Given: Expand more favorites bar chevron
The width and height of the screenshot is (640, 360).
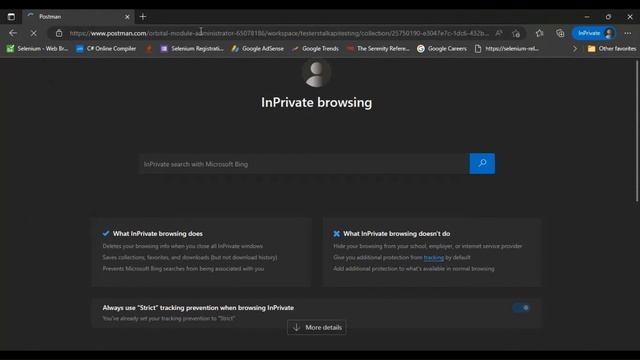Looking at the screenshot, I should (x=575, y=49).
